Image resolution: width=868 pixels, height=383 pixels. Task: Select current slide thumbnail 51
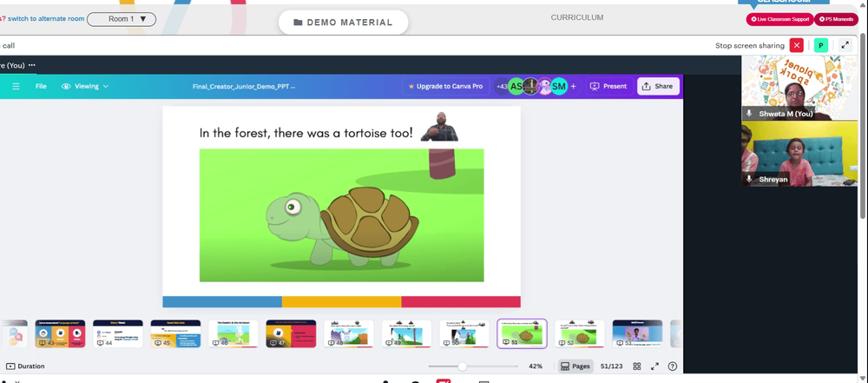(x=522, y=333)
